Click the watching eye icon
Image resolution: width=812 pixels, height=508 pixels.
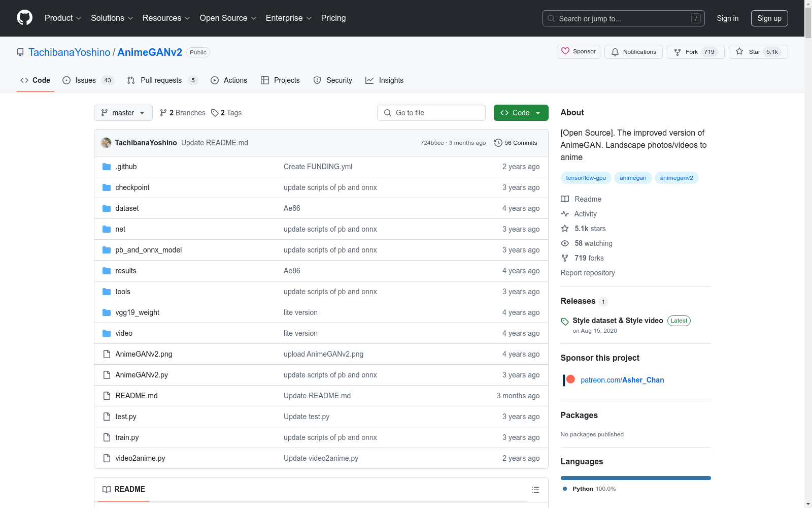point(565,243)
